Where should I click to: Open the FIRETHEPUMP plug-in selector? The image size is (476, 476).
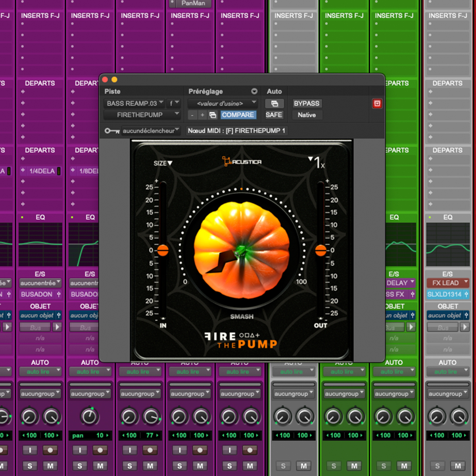tap(142, 115)
